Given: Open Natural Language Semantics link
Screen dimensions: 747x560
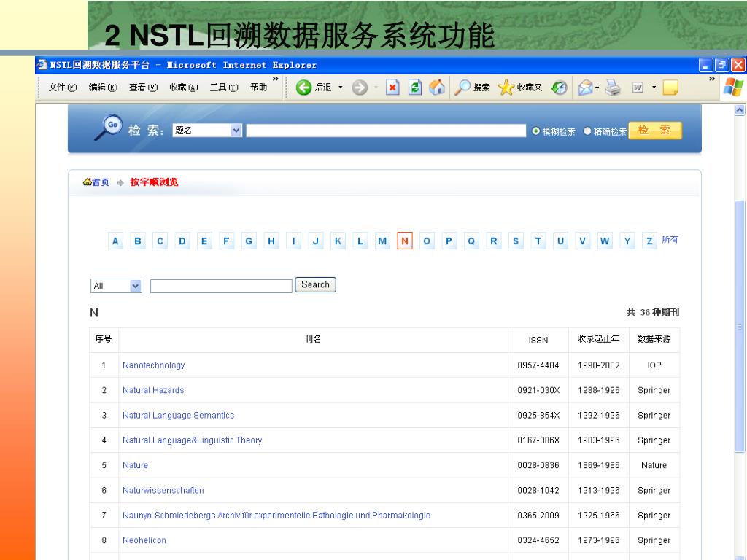Looking at the screenshot, I should pos(178,415).
